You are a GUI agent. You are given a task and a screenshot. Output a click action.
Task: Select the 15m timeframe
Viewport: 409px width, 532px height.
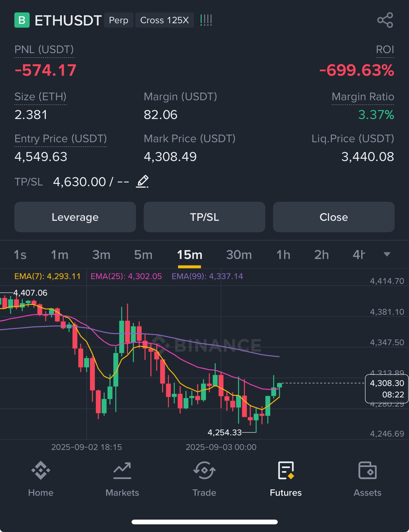pos(189,255)
